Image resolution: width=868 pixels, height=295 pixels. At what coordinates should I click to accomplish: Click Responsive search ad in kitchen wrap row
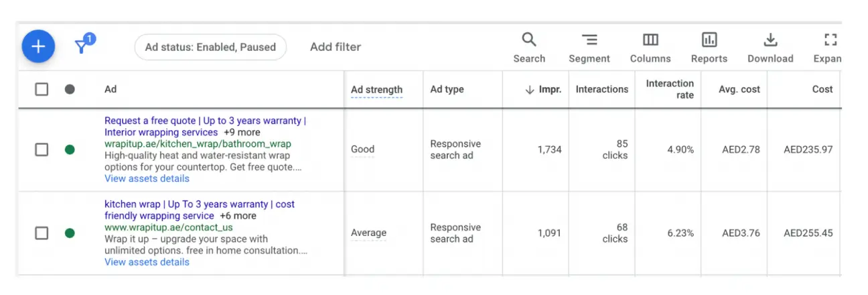(455, 233)
